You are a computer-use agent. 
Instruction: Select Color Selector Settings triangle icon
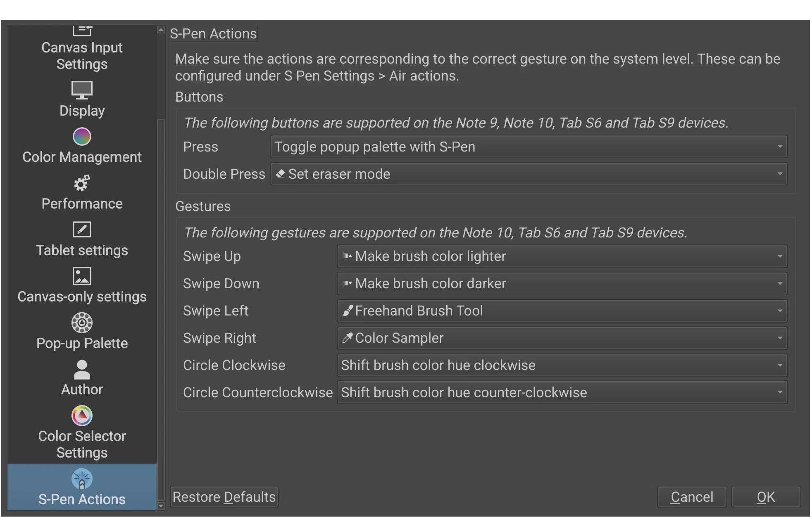[82, 415]
